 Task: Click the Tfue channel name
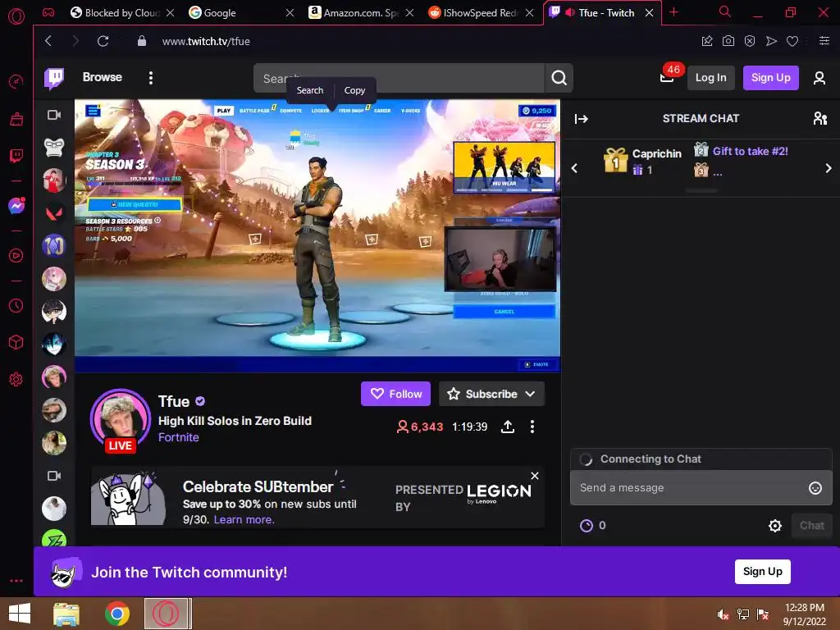pyautogui.click(x=174, y=401)
